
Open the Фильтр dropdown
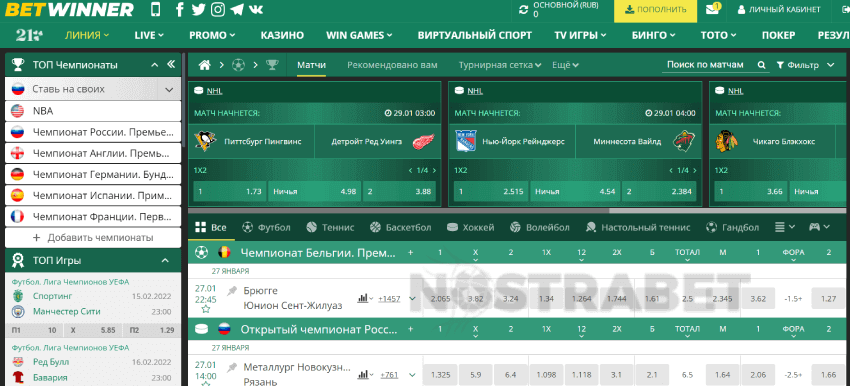click(x=805, y=65)
